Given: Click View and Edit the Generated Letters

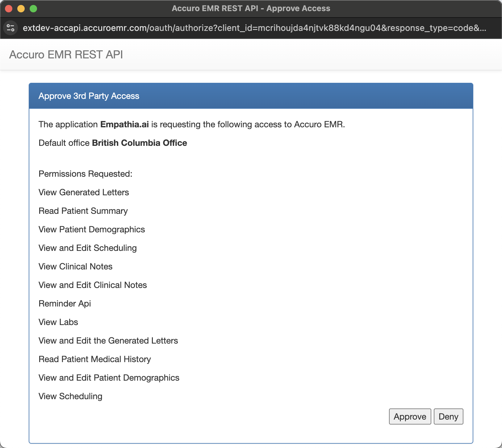Looking at the screenshot, I should pyautogui.click(x=108, y=340).
